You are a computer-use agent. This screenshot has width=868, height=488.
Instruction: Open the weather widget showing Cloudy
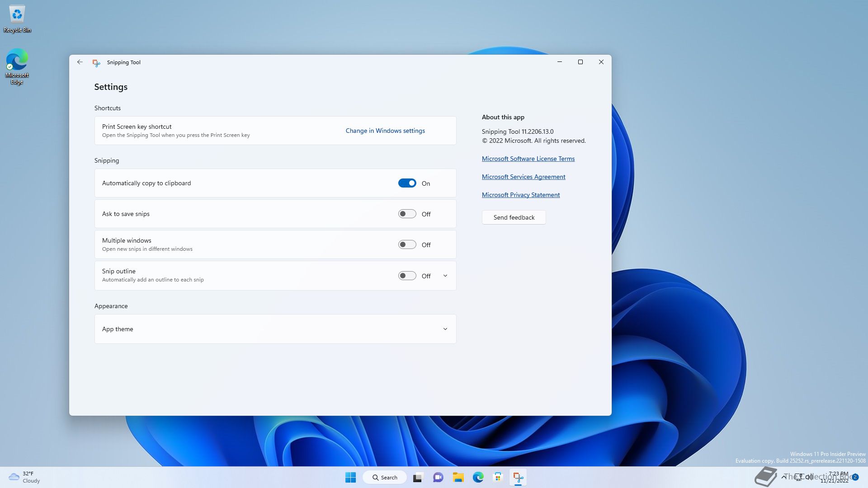[25, 477]
